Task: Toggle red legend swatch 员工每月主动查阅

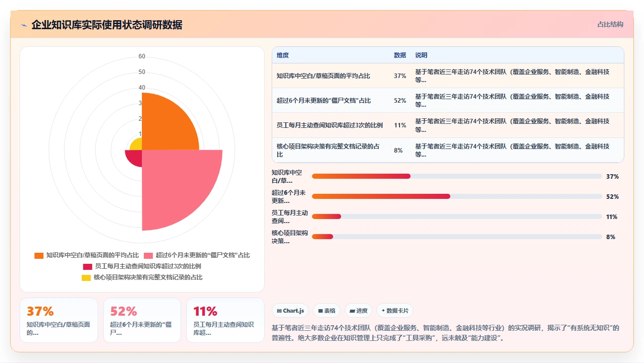Action: (88, 266)
